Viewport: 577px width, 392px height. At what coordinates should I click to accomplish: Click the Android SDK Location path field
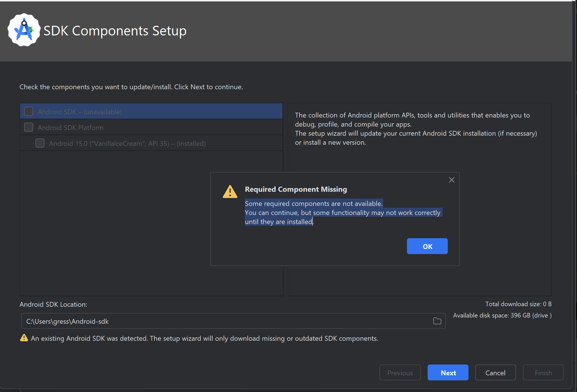pyautogui.click(x=233, y=321)
